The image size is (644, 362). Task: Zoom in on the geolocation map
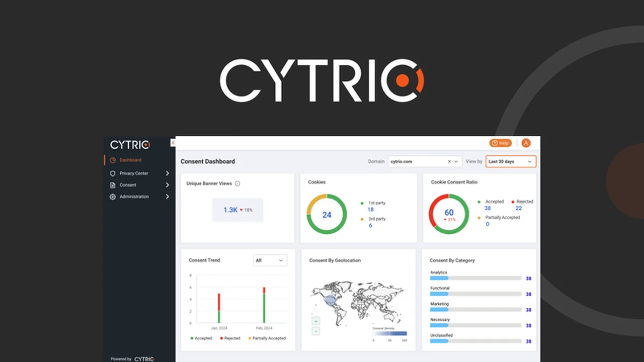pyautogui.click(x=315, y=321)
